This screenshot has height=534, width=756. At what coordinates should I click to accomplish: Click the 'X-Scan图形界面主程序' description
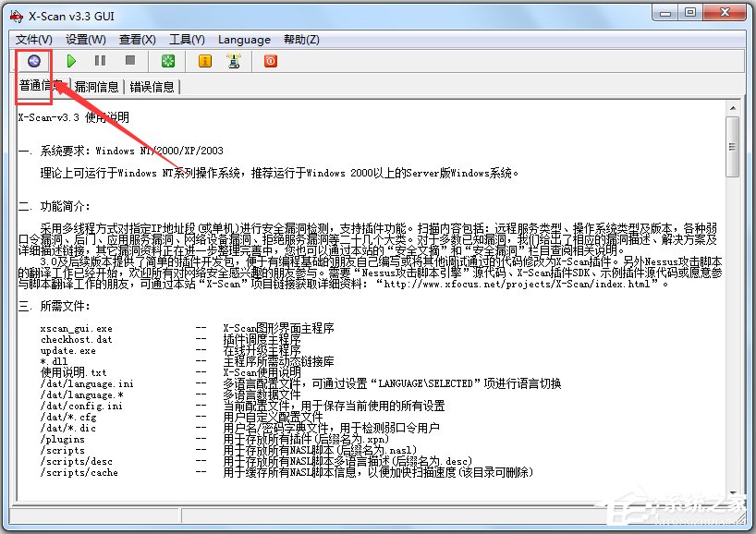279,329
